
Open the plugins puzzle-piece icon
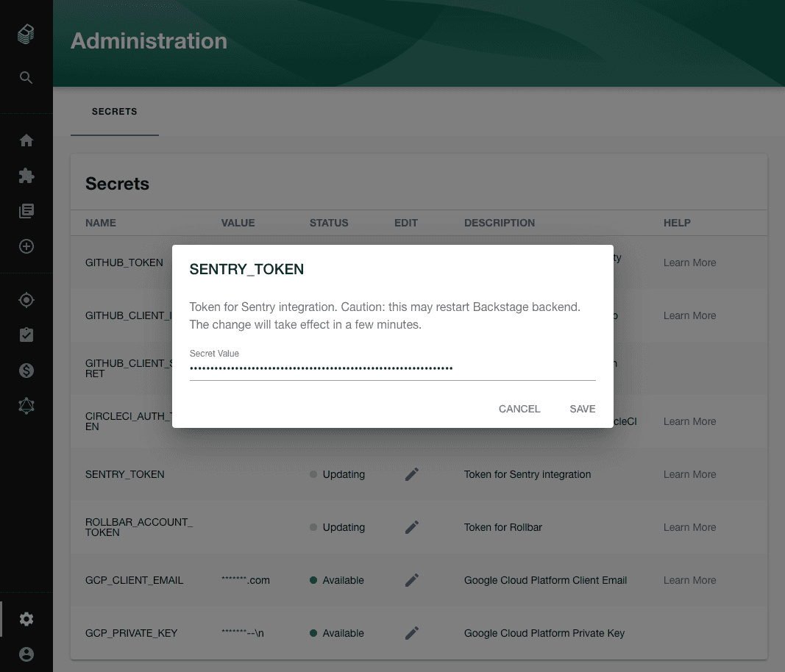[x=26, y=176]
